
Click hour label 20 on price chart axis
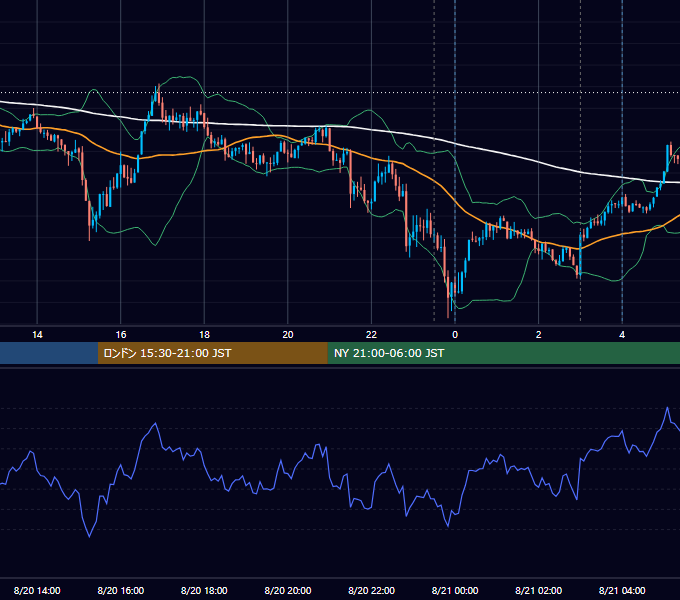tap(288, 335)
